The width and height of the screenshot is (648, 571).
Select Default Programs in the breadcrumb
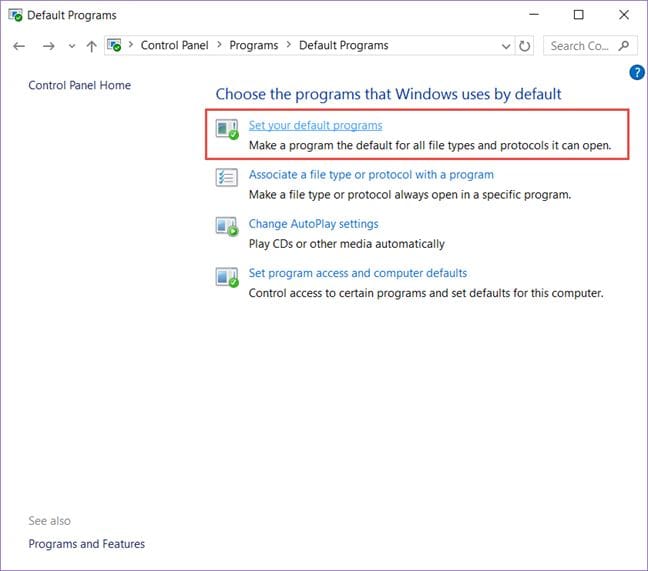click(x=343, y=45)
